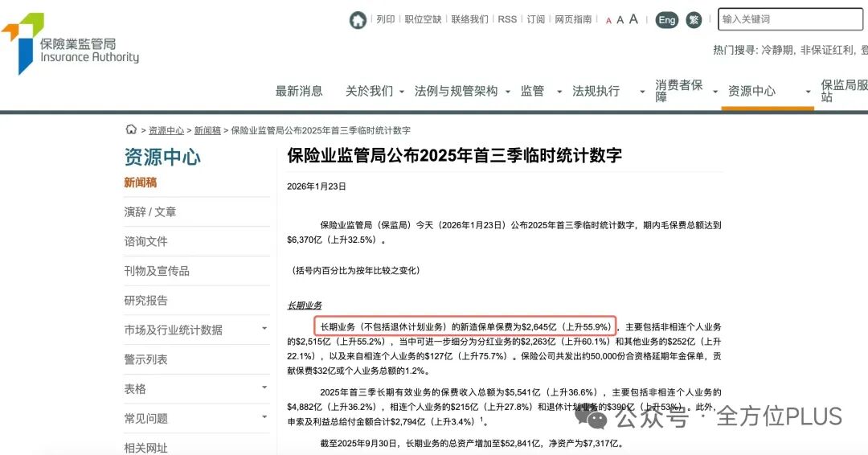
Task: Click the small home icon in breadcrumb
Action: (131, 130)
